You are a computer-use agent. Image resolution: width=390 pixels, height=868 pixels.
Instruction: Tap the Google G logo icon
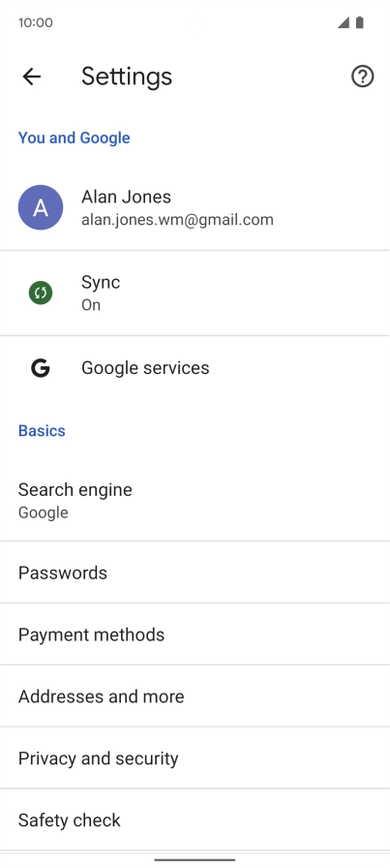coord(41,367)
